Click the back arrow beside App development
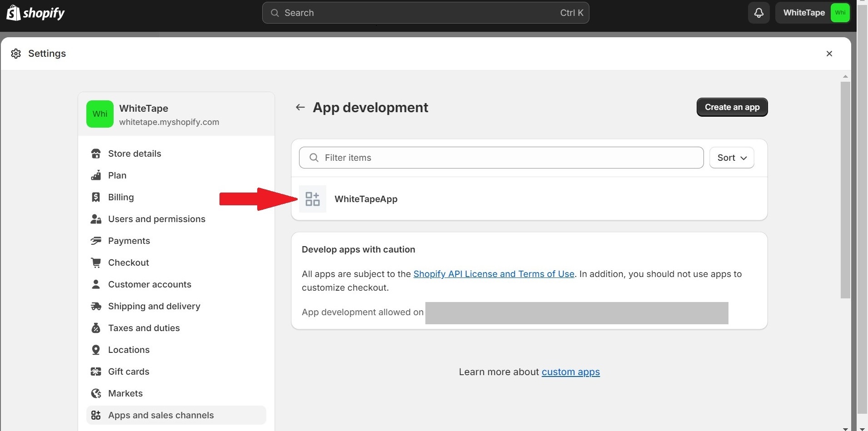 point(300,107)
